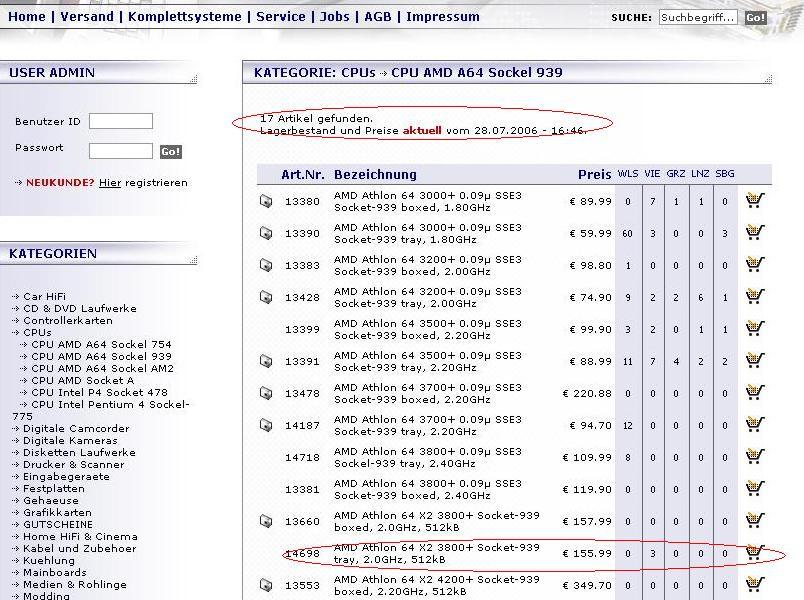Submit search with the Go! button
Viewport: 804px width, 600px height.
click(756, 18)
